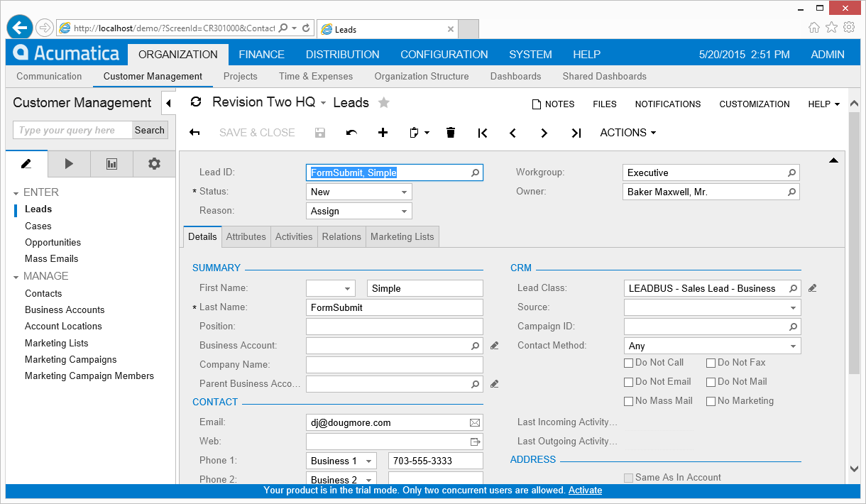Open Lead ID lookup magnifier

click(475, 172)
